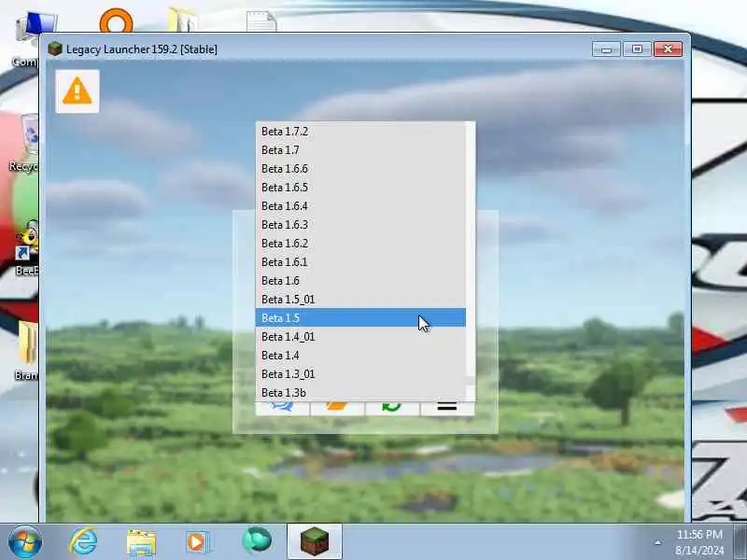Close the Legacy Launcher window
Viewport: 747px width, 560px height.
[668, 49]
